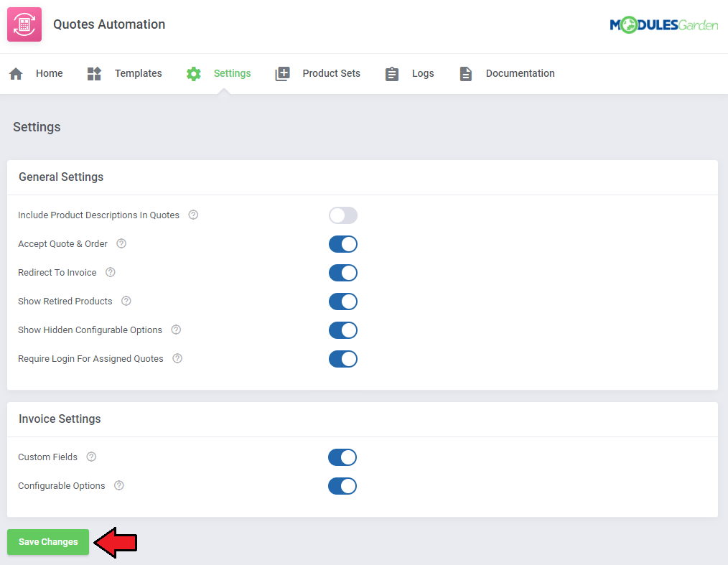Show help tooltip for Show Retired Products
The height and width of the screenshot is (565, 728).
[126, 302]
